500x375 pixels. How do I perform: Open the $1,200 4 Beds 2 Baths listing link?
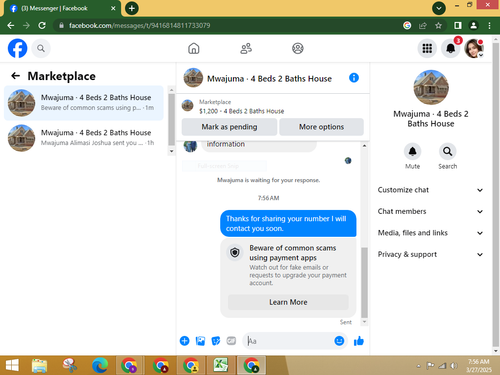coord(242,111)
